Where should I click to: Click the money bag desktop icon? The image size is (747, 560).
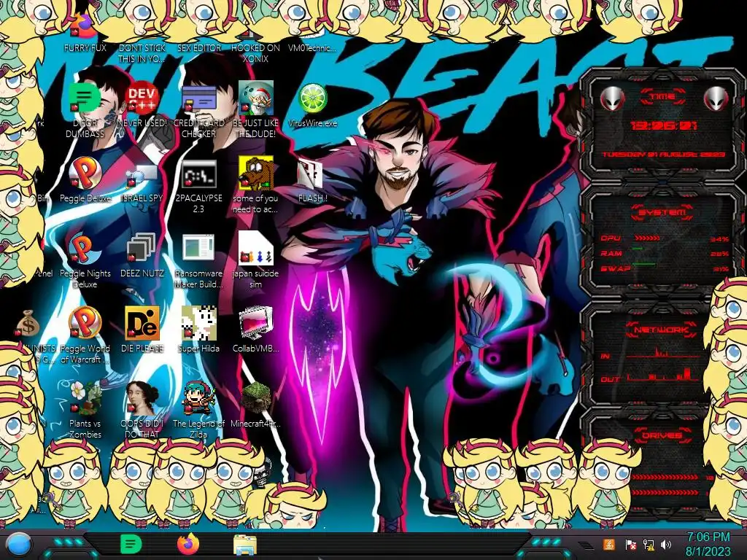[28, 324]
